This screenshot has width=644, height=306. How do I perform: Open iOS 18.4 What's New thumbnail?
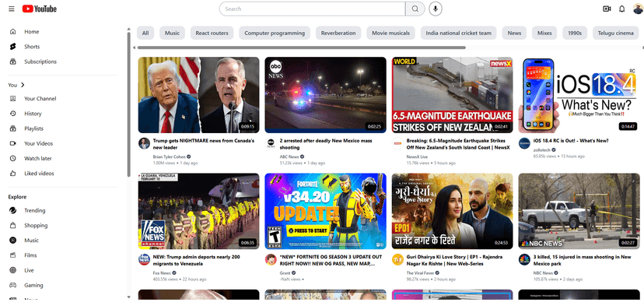579,95
